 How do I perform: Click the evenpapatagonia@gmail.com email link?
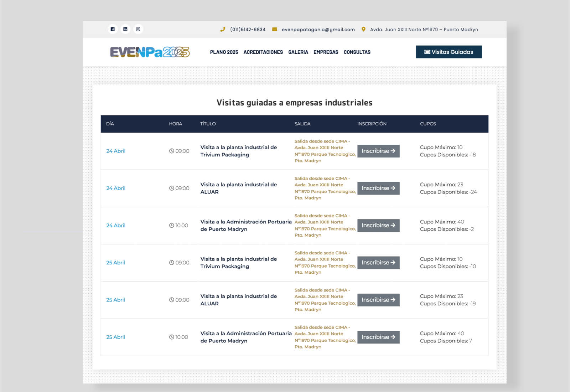(318, 30)
